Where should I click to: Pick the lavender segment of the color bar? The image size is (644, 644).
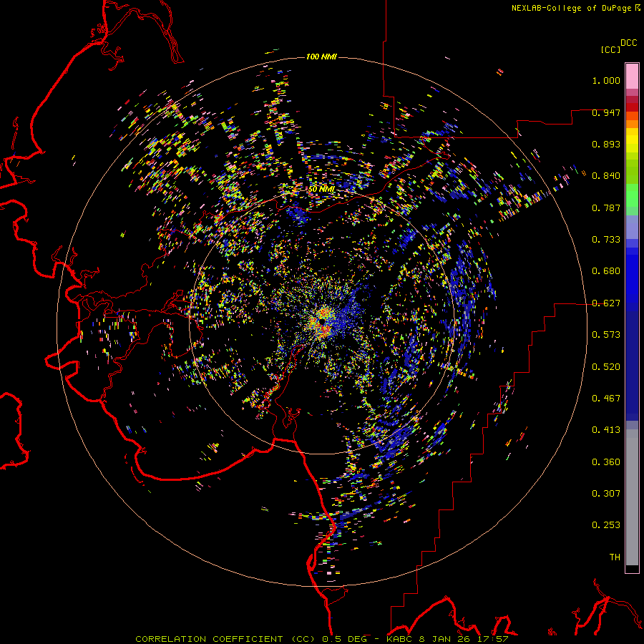click(x=632, y=227)
